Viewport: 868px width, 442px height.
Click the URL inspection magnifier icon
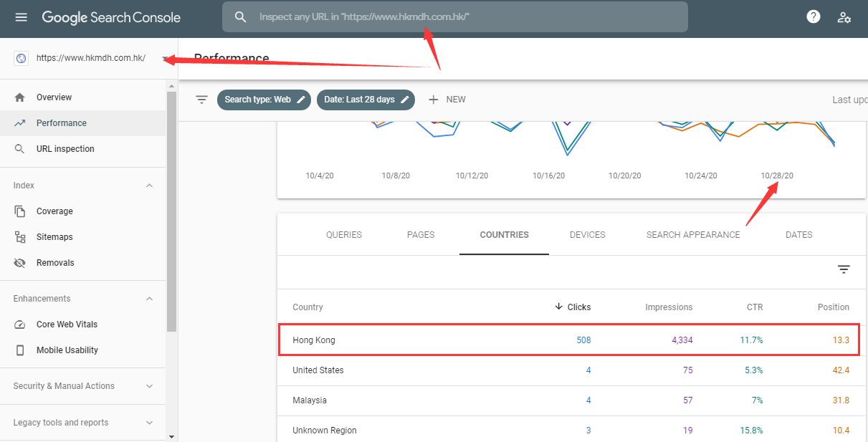pos(20,149)
